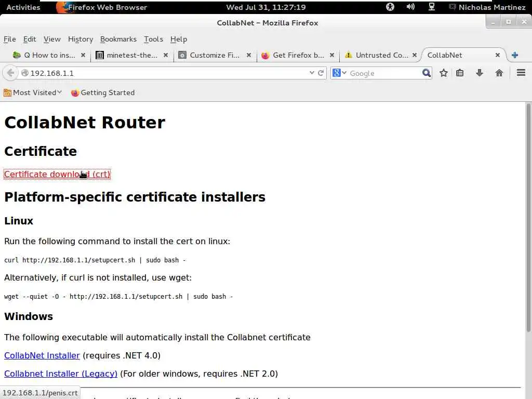Click Collabnet Installer (Legacy) link
The width and height of the screenshot is (532, 399).
point(61,374)
